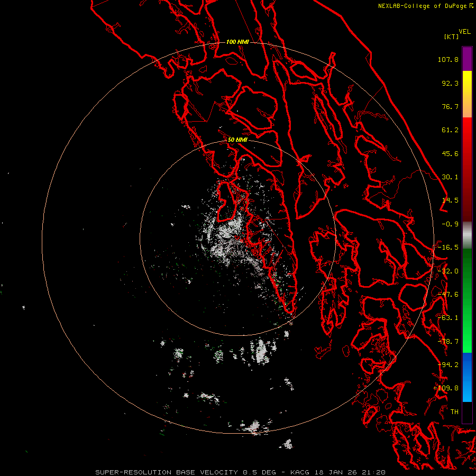Image resolution: width=476 pixels, height=476 pixels.
Task: Pick the blue segment of the color bar
Action: (467, 377)
